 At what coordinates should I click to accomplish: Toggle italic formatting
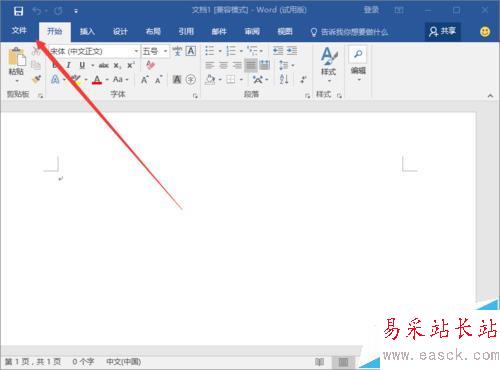[69, 65]
